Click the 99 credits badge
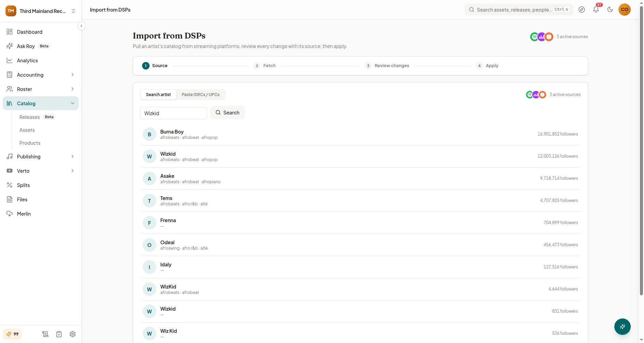644x343 pixels. (x=12, y=334)
